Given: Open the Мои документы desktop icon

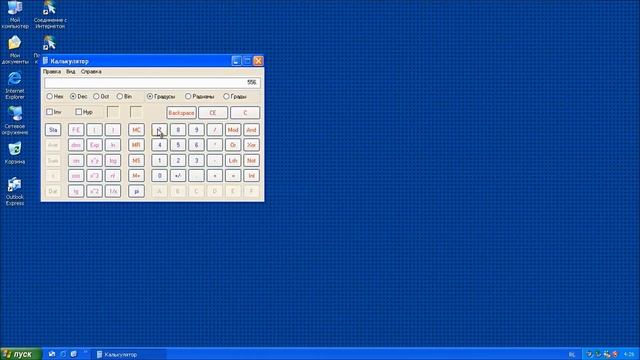Looking at the screenshot, I should point(15,50).
